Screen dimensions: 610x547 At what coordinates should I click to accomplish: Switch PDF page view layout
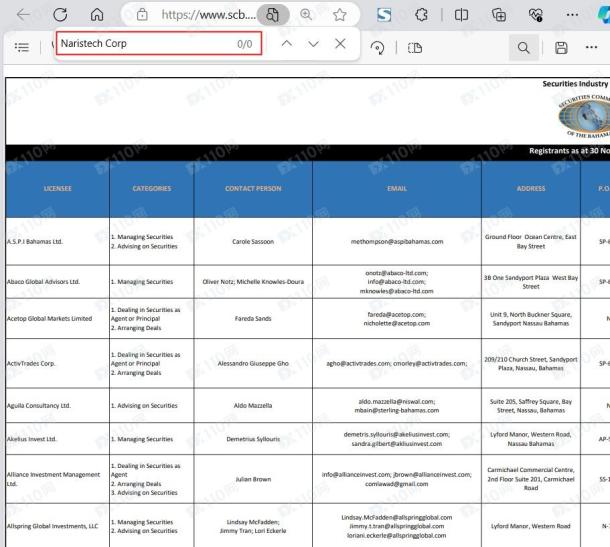coord(415,48)
